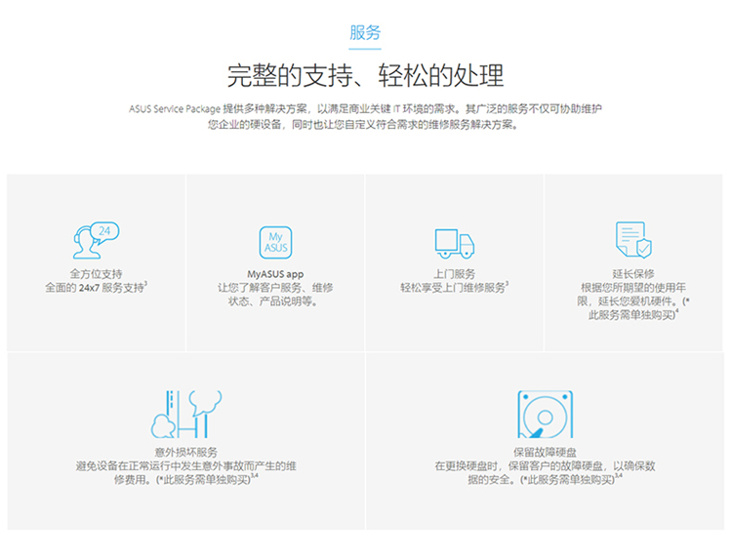
Task: Select the 服务 section tab heading
Action: 365,32
